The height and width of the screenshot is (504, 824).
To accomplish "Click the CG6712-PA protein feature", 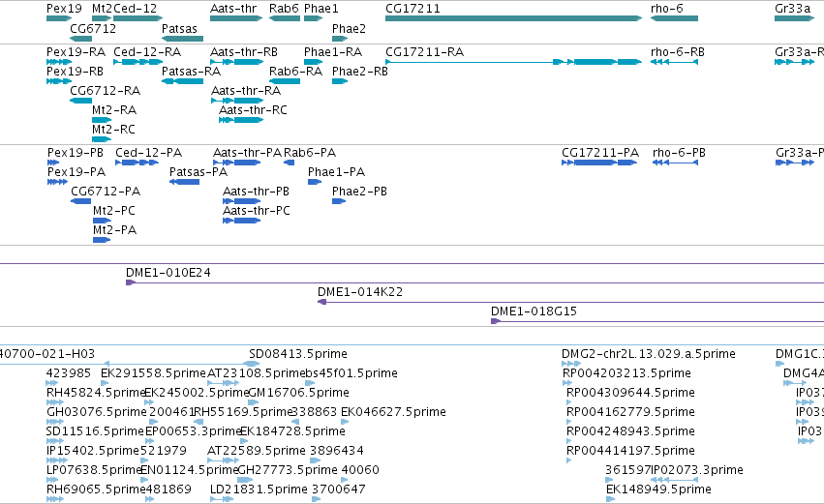I will click(x=81, y=201).
